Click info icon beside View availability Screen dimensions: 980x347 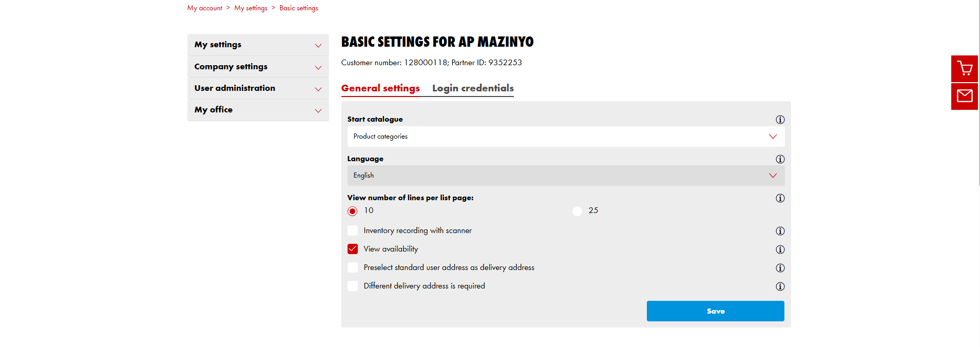pos(780,249)
